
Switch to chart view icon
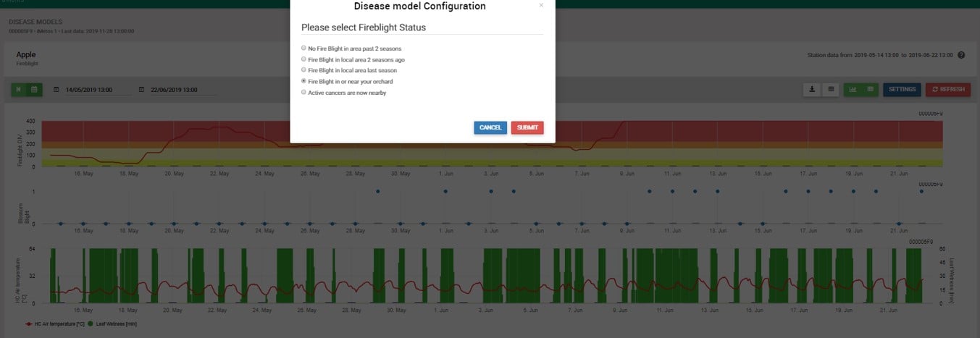[852, 90]
